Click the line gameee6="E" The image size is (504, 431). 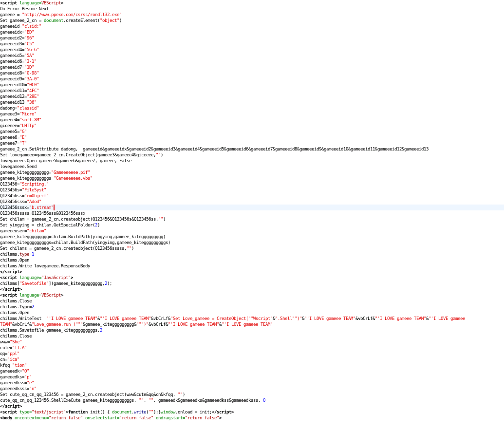[x=14, y=137]
